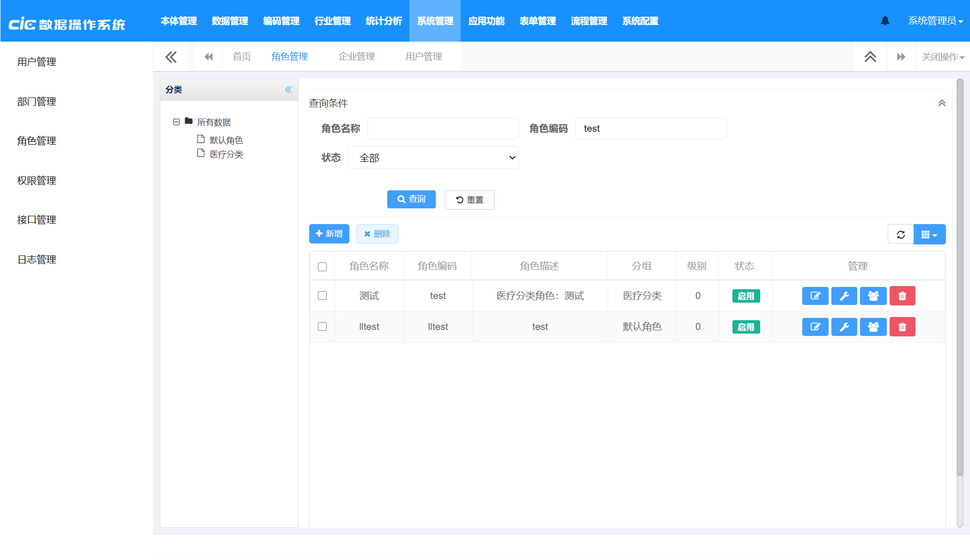Click the 新增 add button

point(329,234)
